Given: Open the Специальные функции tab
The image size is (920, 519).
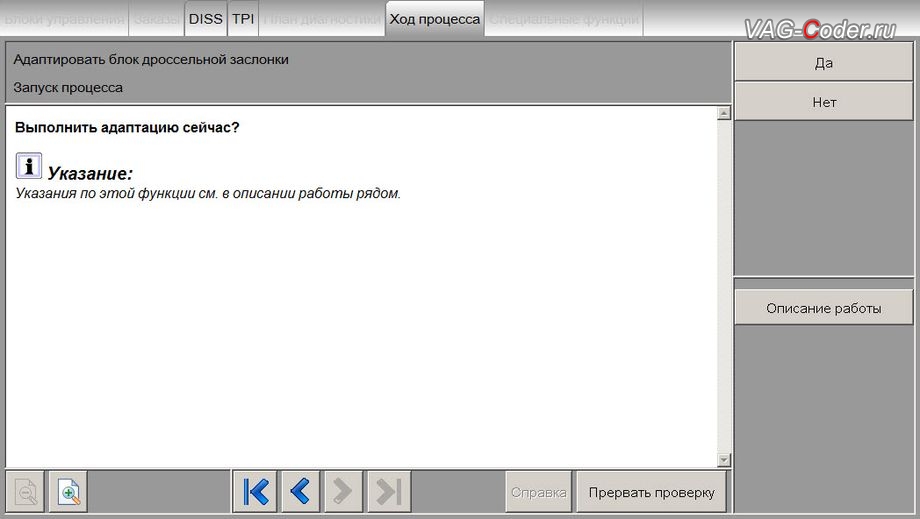Looking at the screenshot, I should (564, 19).
